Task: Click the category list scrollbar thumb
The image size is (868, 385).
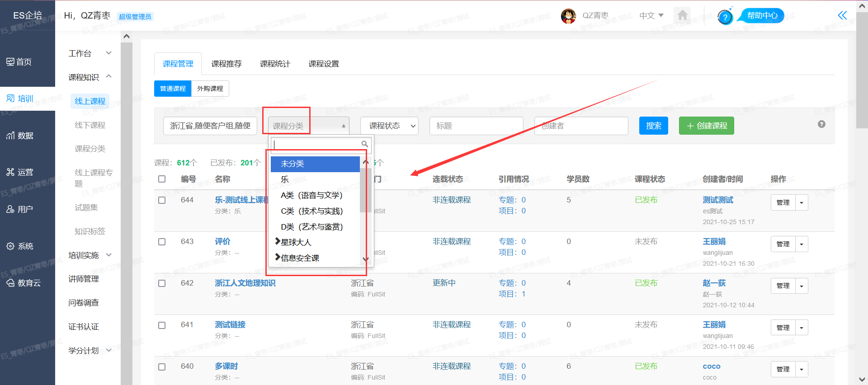Action: coord(365,190)
